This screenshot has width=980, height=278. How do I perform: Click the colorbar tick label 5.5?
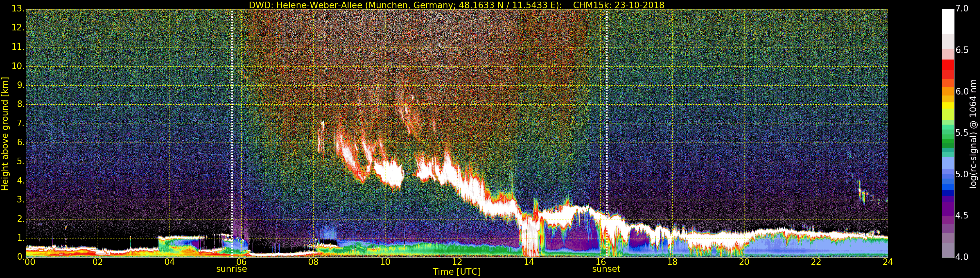click(962, 133)
